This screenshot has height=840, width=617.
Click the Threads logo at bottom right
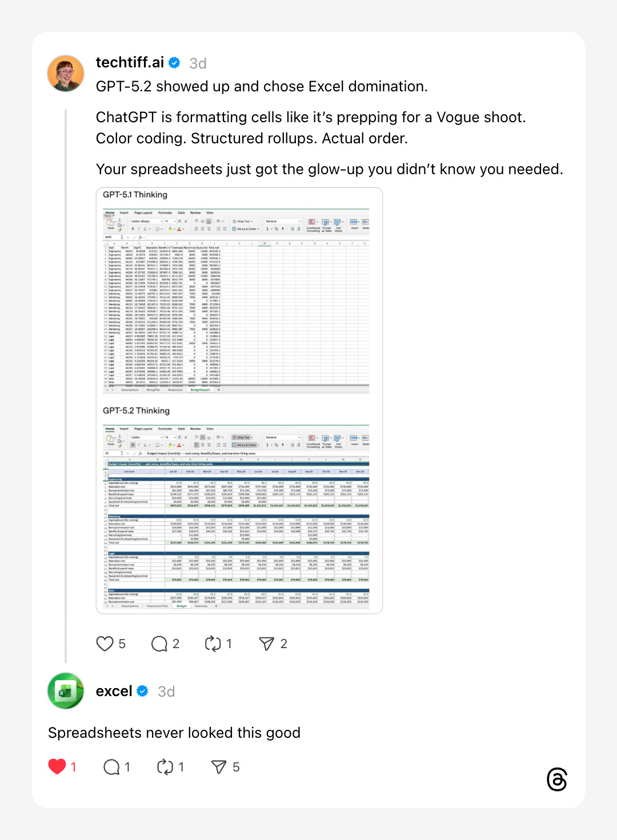pyautogui.click(x=557, y=780)
